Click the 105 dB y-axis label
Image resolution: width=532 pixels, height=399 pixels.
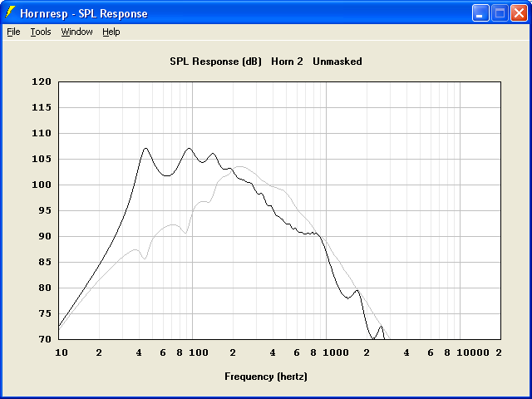[x=42, y=159]
